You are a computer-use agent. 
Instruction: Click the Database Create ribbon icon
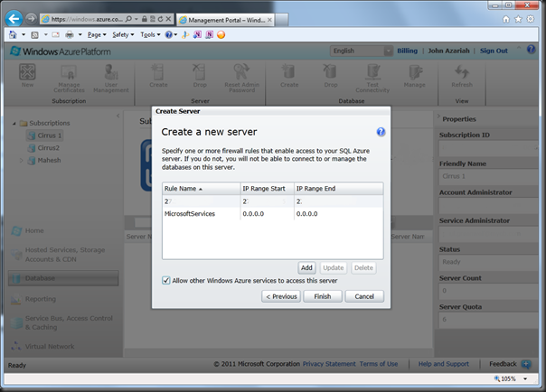coord(289,76)
